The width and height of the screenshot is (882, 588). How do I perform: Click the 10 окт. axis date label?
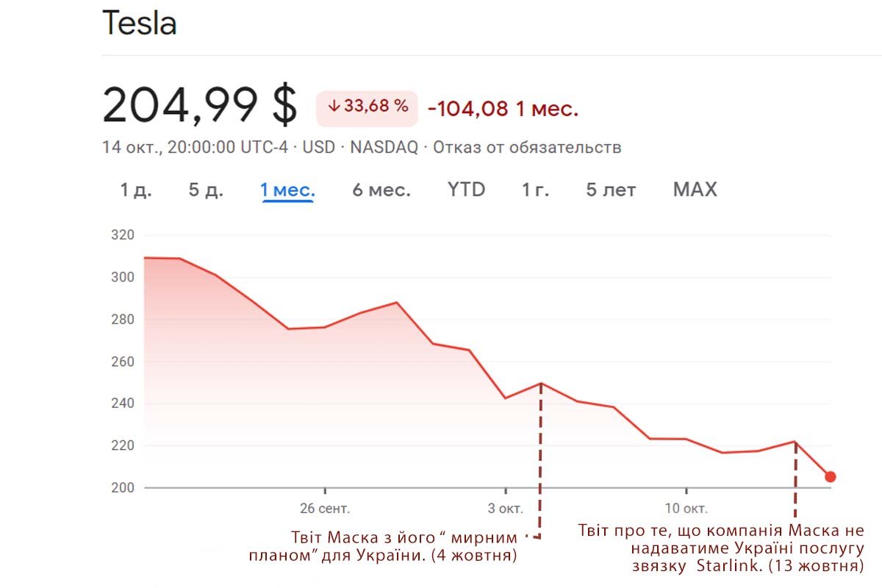click(x=686, y=509)
